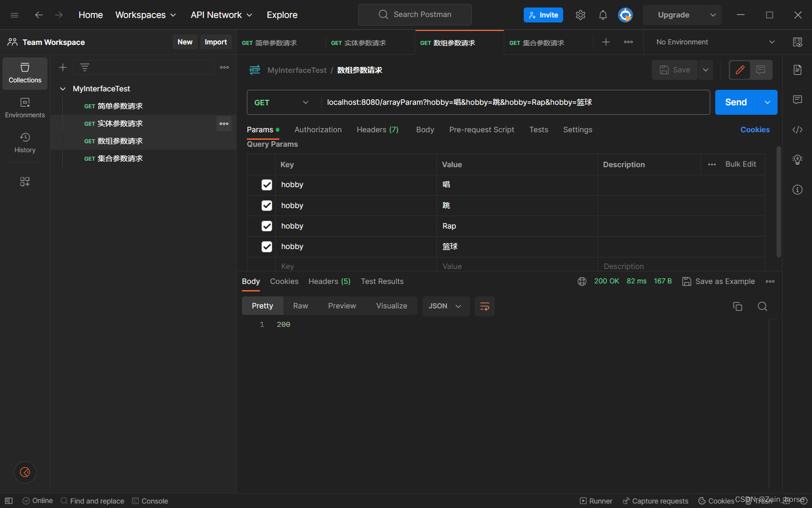Open Cookies link

755,130
